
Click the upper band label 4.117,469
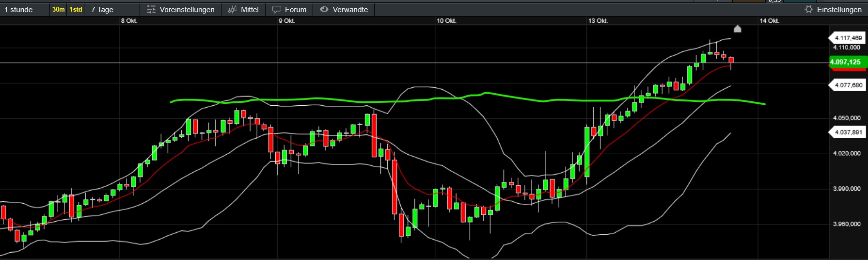[848, 38]
